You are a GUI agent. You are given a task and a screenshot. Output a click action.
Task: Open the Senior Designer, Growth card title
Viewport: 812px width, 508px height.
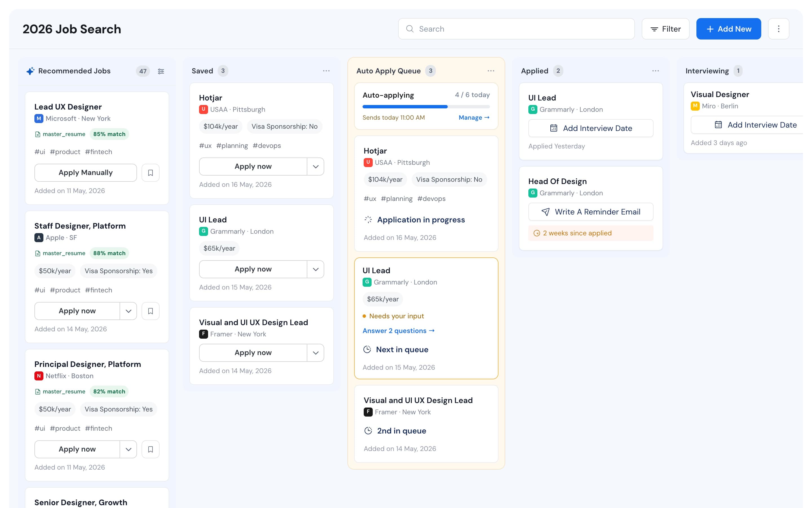(x=81, y=503)
